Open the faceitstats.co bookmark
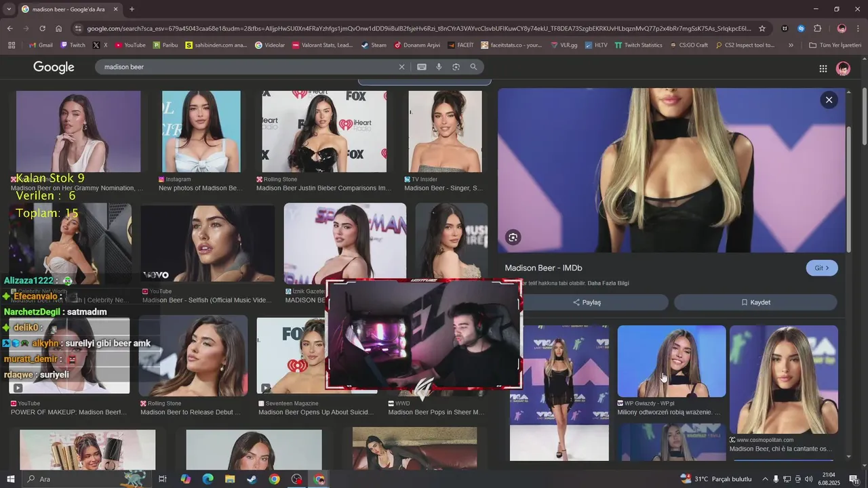 (x=511, y=45)
